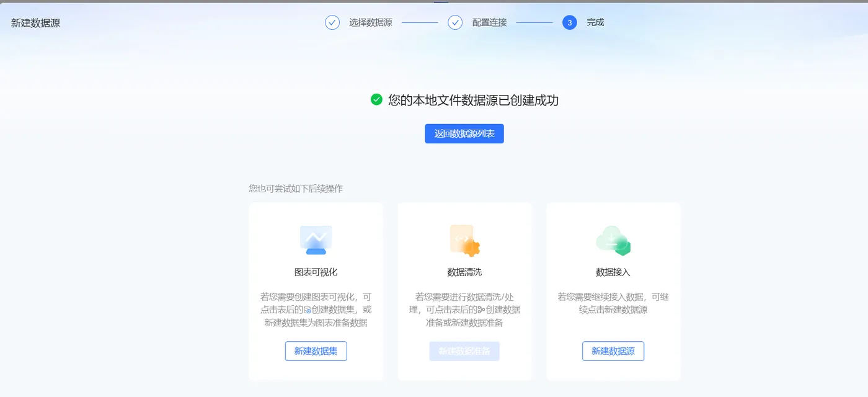Click the 图表可视化 chart monitor icon
Viewport: 868px width, 397px height.
tap(316, 240)
